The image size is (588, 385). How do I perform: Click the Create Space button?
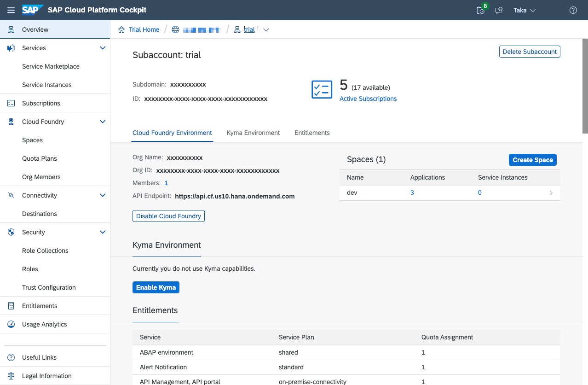[x=533, y=160]
